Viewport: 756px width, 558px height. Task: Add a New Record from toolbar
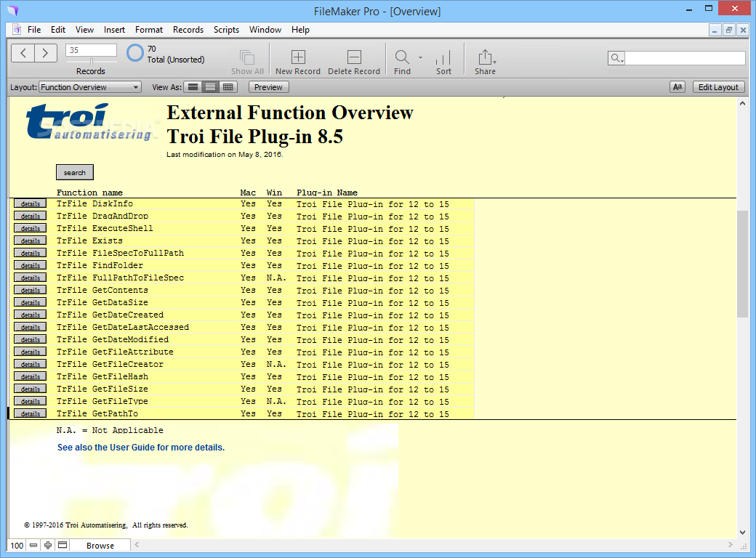click(298, 57)
